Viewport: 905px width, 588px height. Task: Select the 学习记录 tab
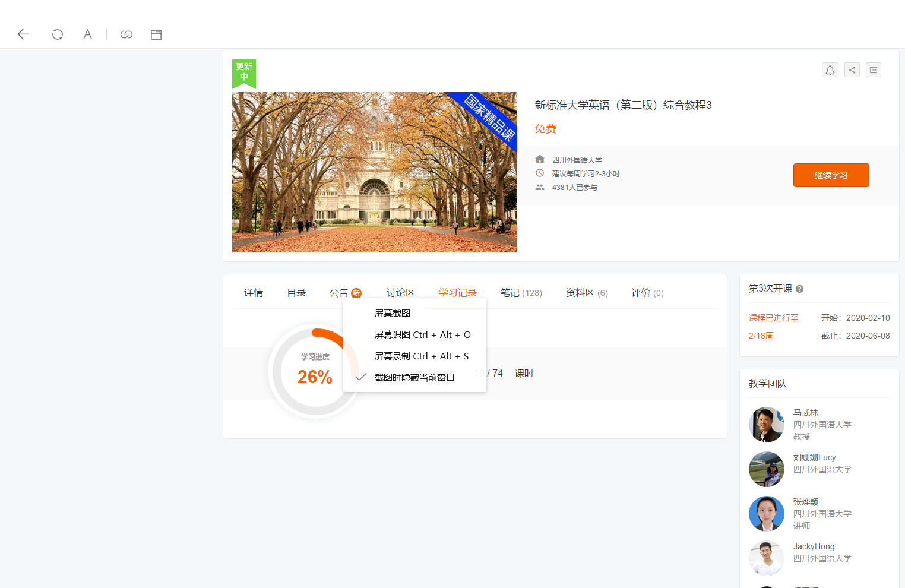coord(458,293)
